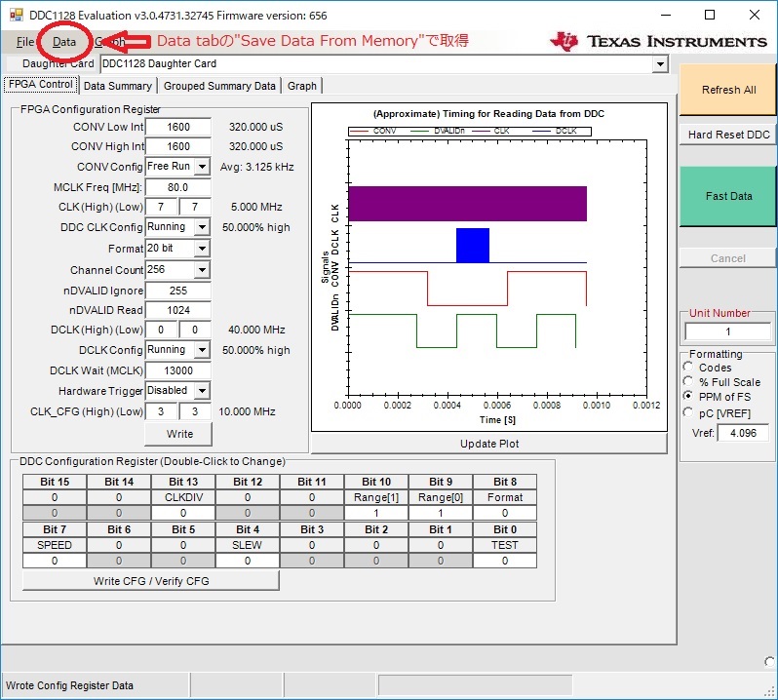Image resolution: width=778 pixels, height=700 pixels.
Task: Select the pC [VREF] formatting option
Action: pyautogui.click(x=687, y=412)
